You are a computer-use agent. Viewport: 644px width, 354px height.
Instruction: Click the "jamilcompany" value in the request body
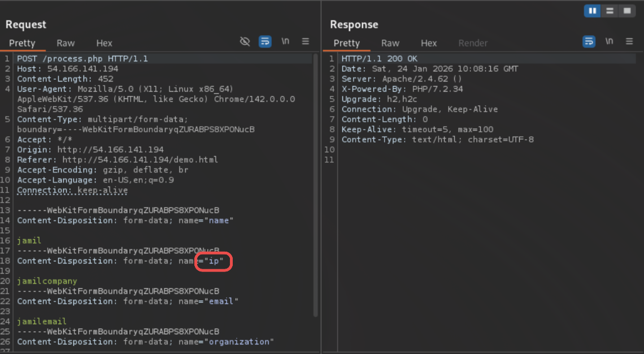[x=47, y=281]
